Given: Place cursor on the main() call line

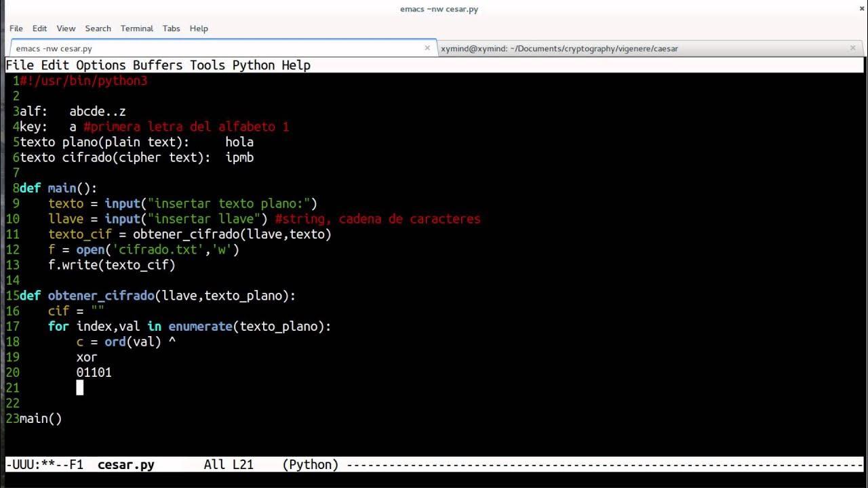Looking at the screenshot, I should tap(41, 419).
